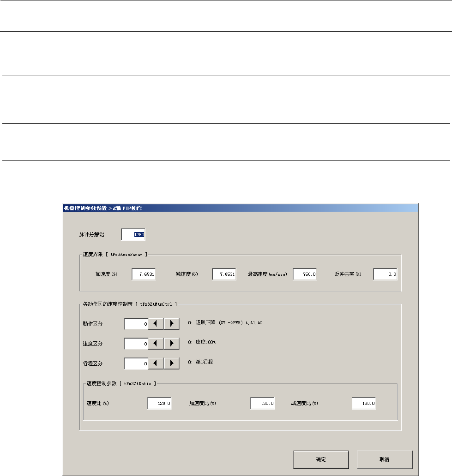Click the 速度比(%) input field
452x476 pixels.
160,404
